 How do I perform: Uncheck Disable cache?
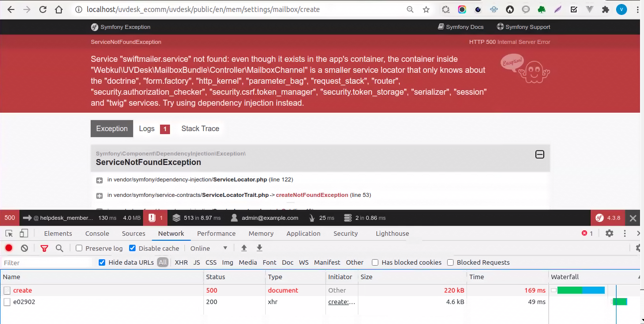pyautogui.click(x=132, y=248)
